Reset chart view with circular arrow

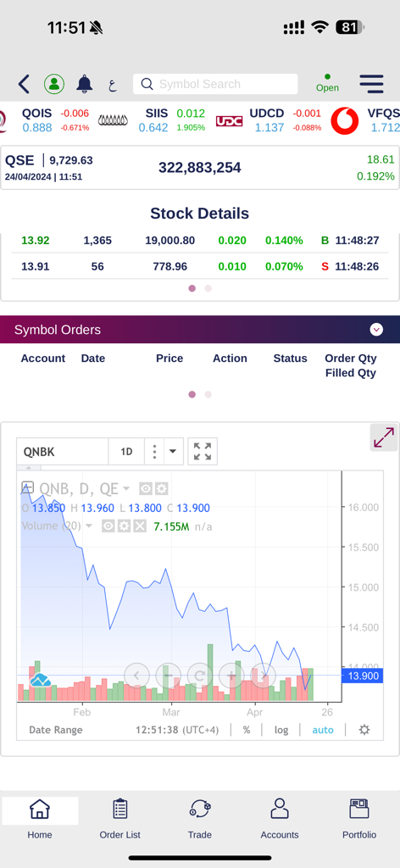[200, 676]
